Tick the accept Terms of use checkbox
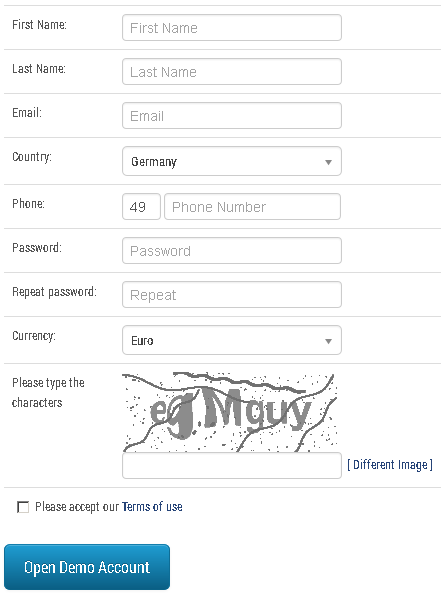441x597 pixels. click(x=23, y=507)
